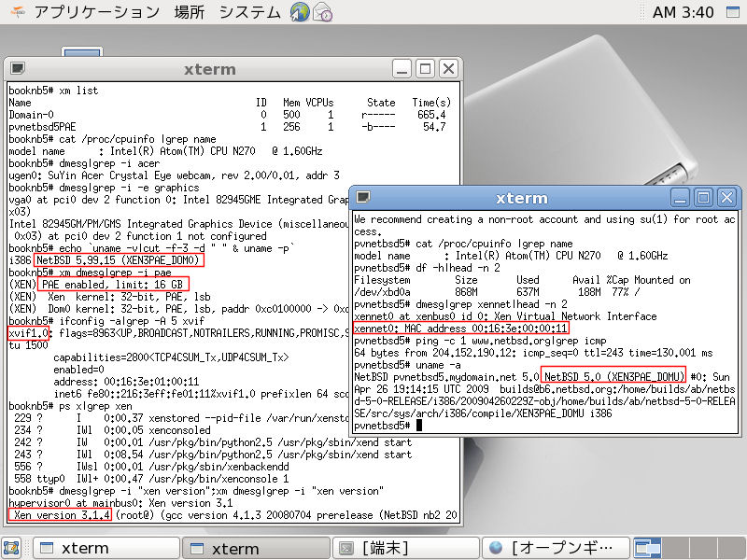Click the distribution logo icon in the top panel
Image resolution: width=747 pixels, height=560 pixels.
[17, 11]
